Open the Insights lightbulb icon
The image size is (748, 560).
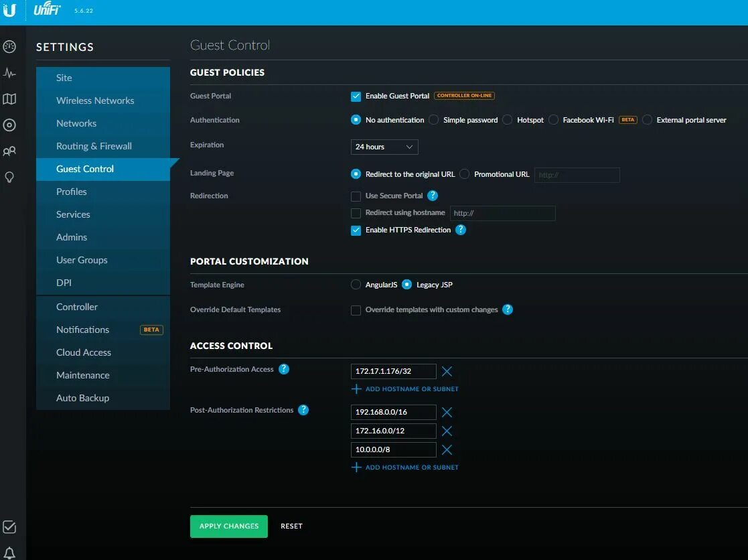pyautogui.click(x=9, y=178)
